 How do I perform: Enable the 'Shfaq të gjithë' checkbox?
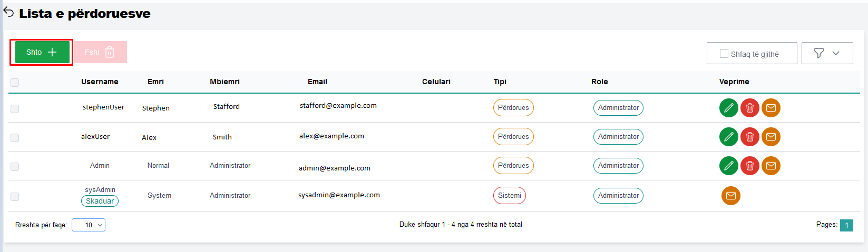click(x=724, y=54)
